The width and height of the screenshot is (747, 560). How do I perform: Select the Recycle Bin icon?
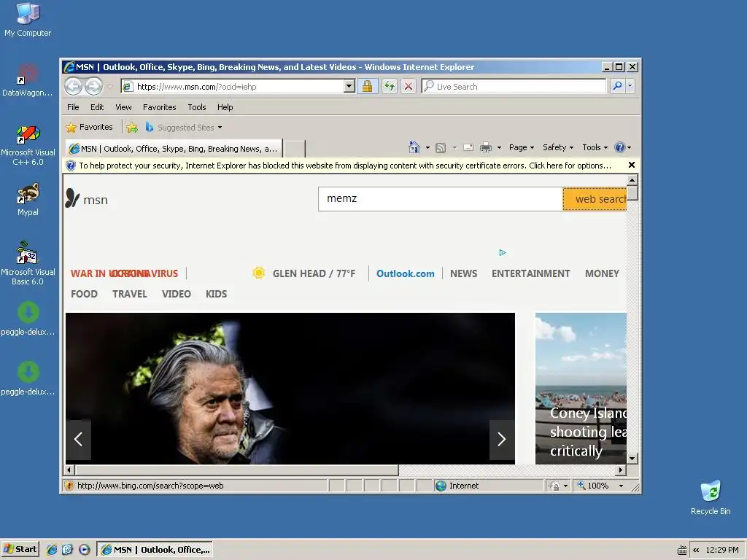tap(711, 497)
